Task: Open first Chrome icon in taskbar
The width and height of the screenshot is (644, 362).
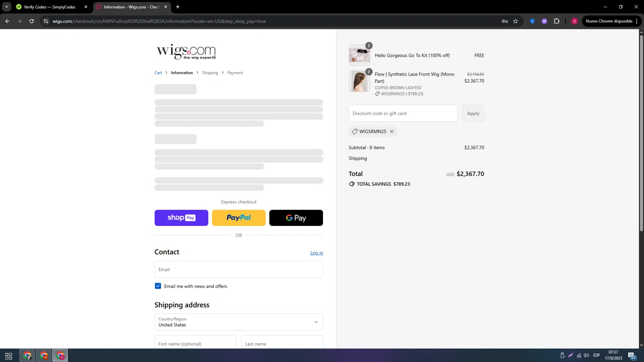Action: pyautogui.click(x=27, y=356)
